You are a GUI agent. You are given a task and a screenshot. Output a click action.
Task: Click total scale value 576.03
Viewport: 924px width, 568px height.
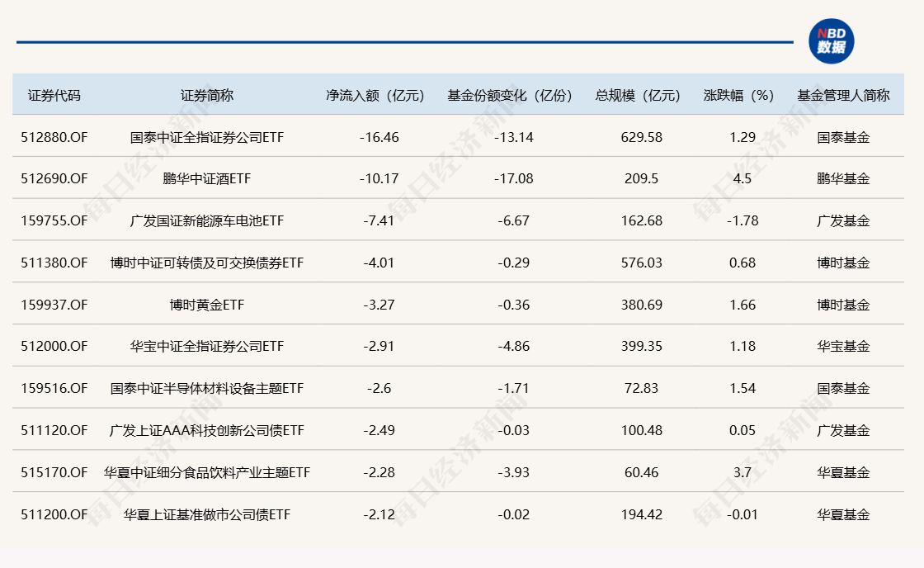click(x=642, y=263)
